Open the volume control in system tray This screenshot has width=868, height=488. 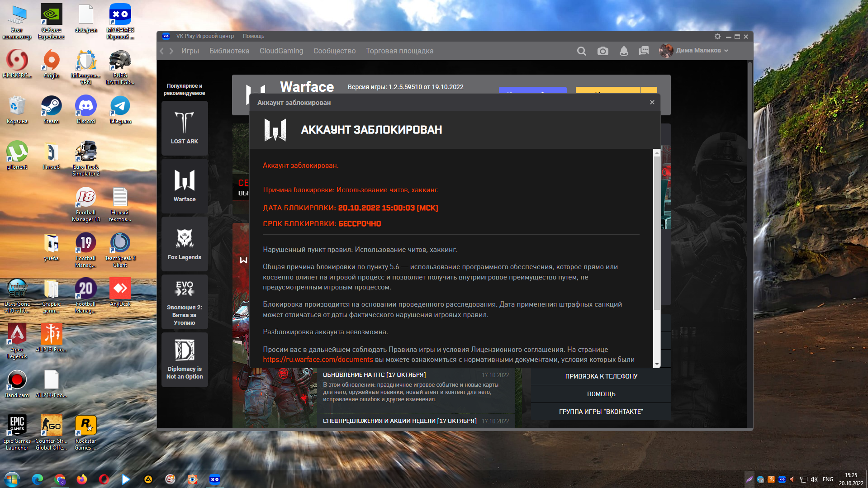click(x=814, y=479)
